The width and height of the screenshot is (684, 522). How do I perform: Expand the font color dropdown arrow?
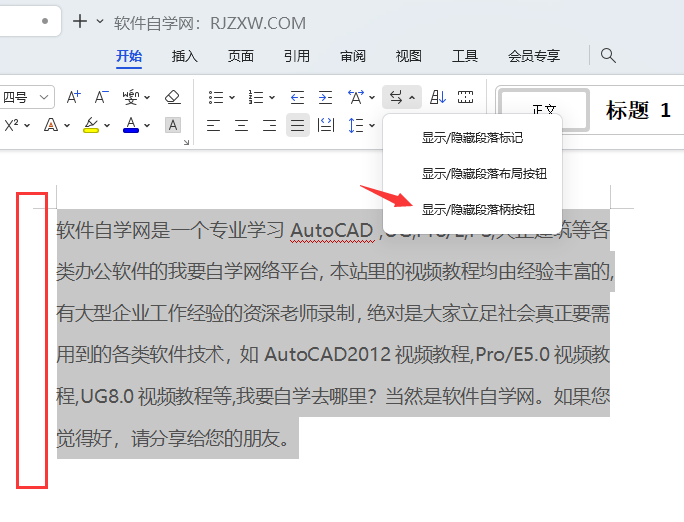click(147, 126)
